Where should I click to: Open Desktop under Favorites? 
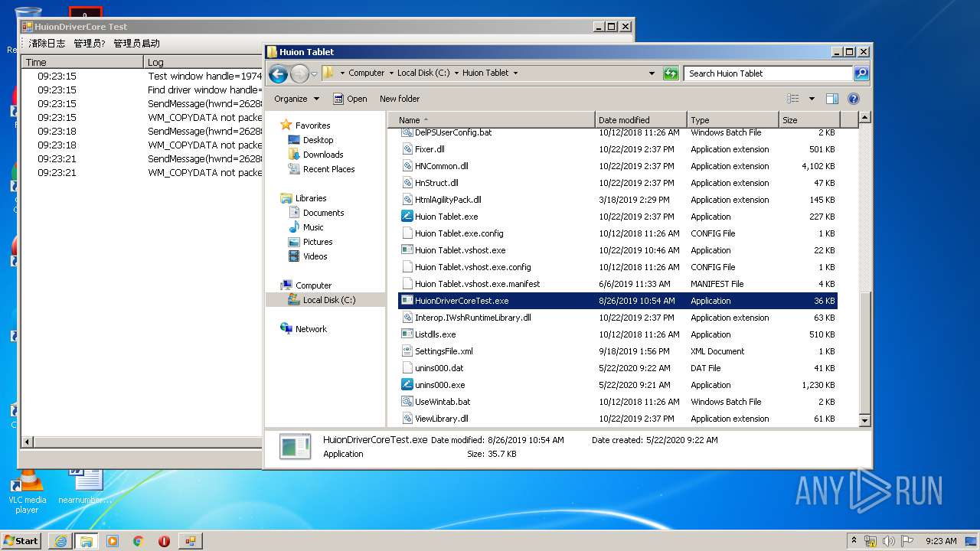pyautogui.click(x=318, y=140)
